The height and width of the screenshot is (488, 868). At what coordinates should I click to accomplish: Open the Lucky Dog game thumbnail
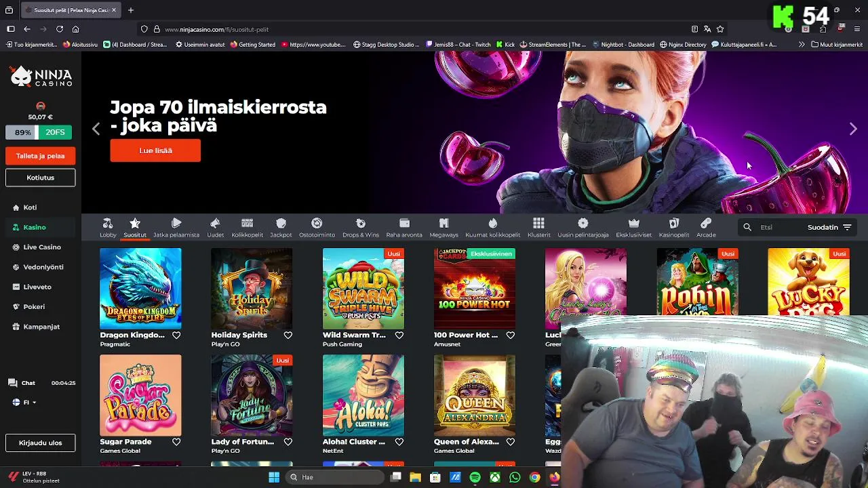808,282
